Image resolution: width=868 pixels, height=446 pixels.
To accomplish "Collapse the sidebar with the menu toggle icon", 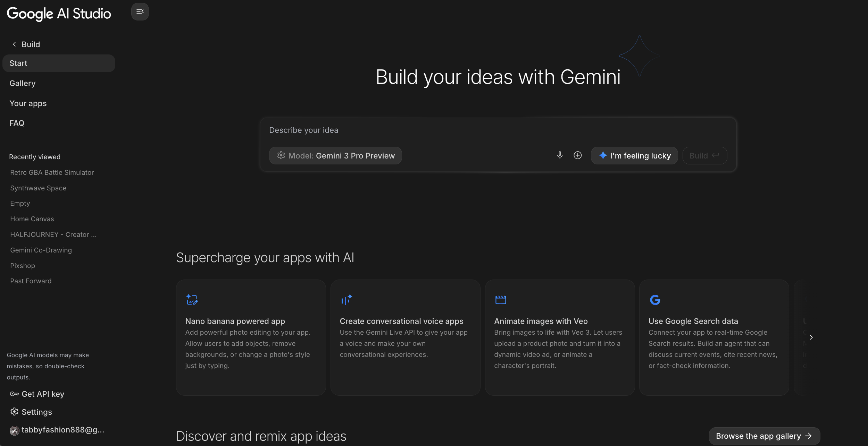I will 140,11.
